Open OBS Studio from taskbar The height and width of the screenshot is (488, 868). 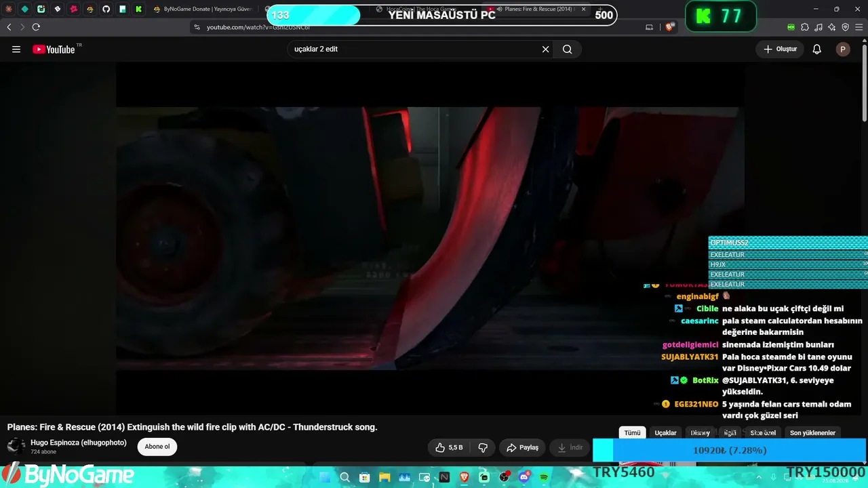[x=505, y=477]
